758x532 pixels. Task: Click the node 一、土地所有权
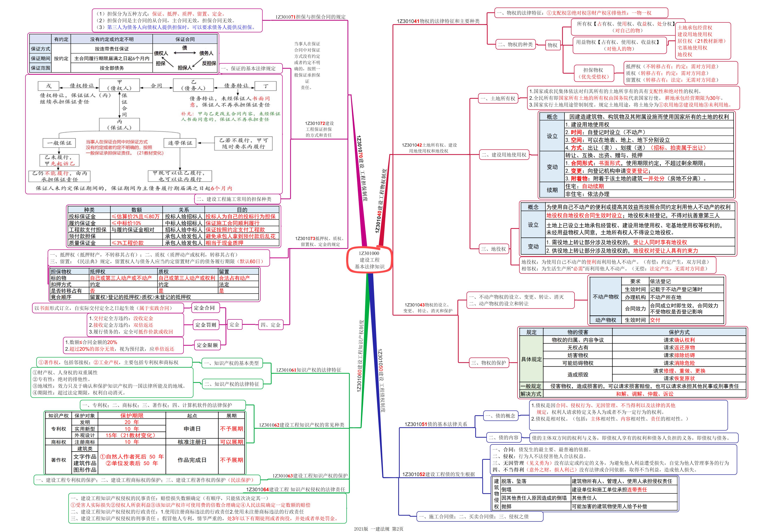[498, 98]
